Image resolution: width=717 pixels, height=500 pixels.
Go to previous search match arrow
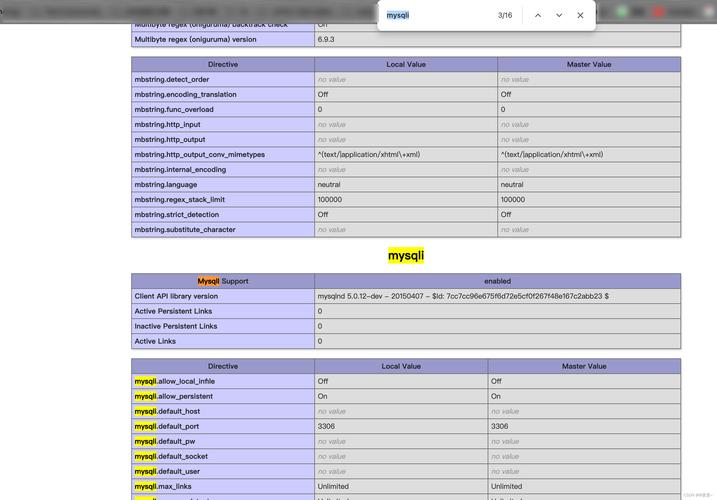point(538,16)
